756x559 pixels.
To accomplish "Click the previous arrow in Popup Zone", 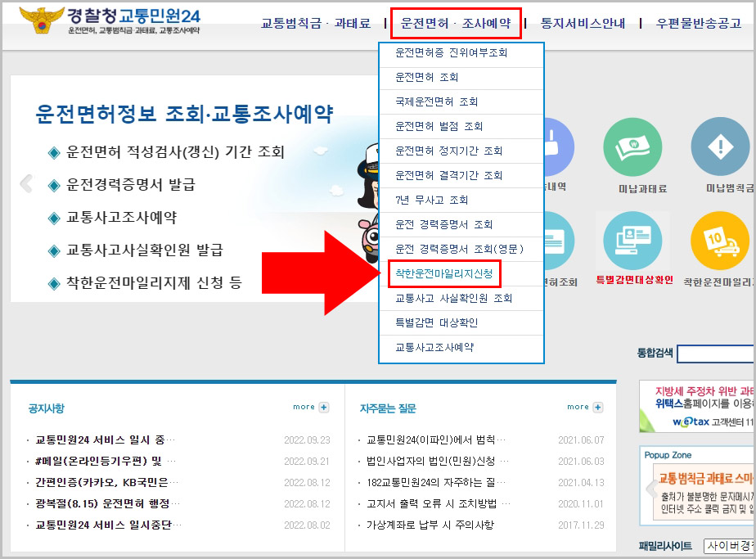I will coord(651,489).
